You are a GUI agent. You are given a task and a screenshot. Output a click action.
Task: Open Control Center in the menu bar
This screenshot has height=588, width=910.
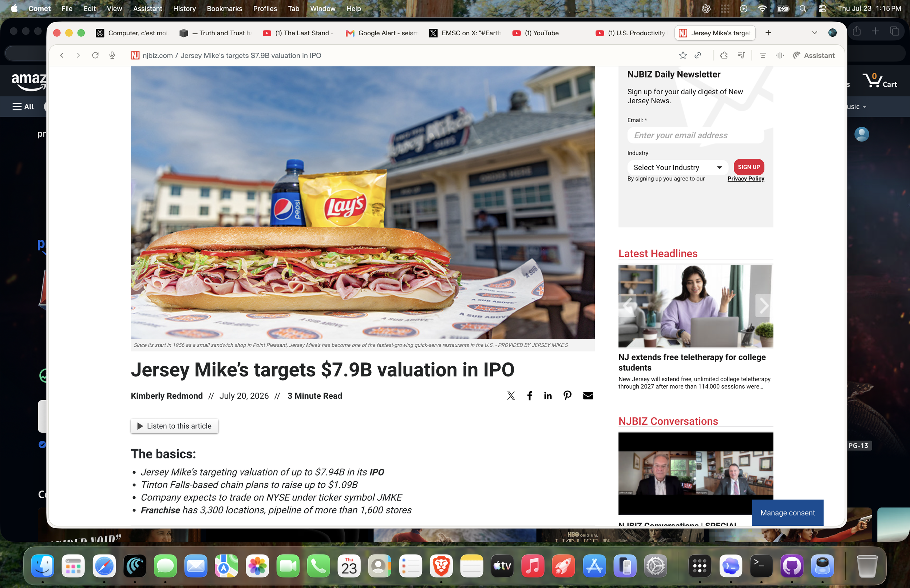822,8
